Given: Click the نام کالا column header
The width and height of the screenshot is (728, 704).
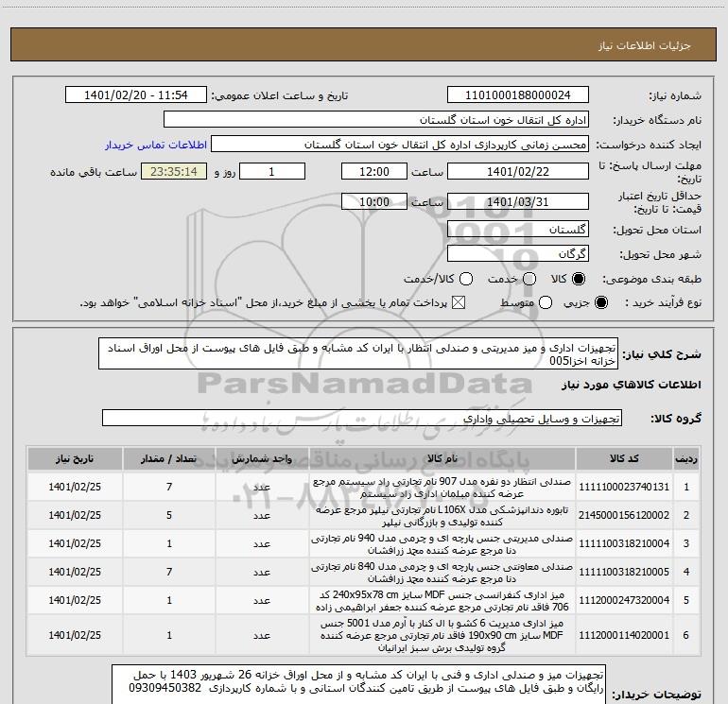Looking at the screenshot, I should pyautogui.click(x=442, y=458).
